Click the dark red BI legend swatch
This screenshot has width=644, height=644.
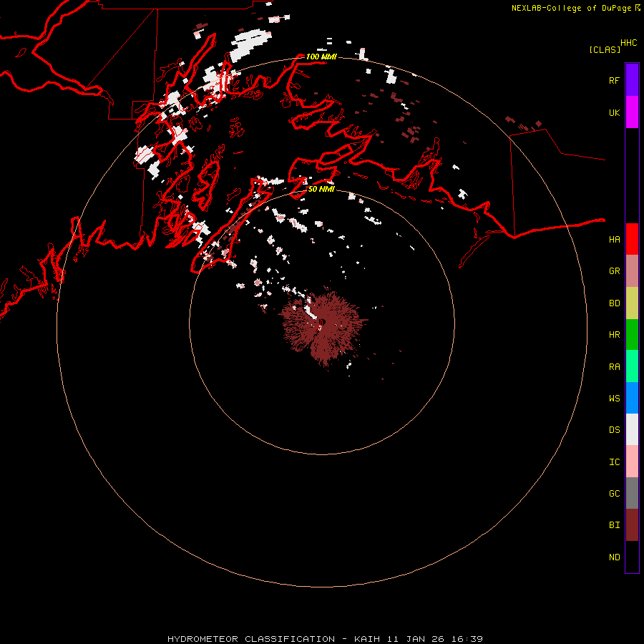point(632,525)
